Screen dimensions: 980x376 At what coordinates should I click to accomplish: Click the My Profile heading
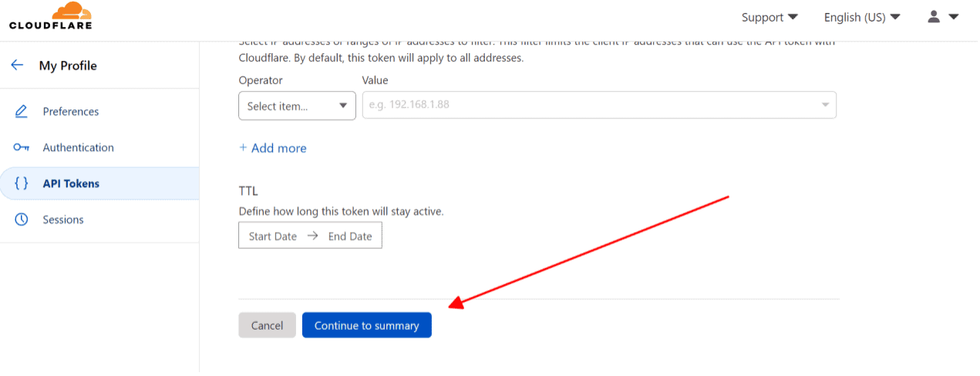[68, 65]
